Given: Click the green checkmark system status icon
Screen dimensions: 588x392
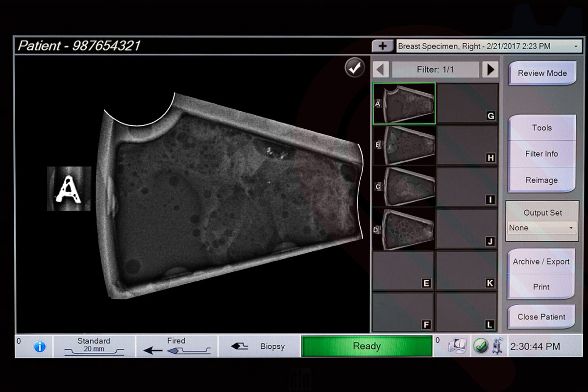Looking at the screenshot, I should click(x=480, y=346).
